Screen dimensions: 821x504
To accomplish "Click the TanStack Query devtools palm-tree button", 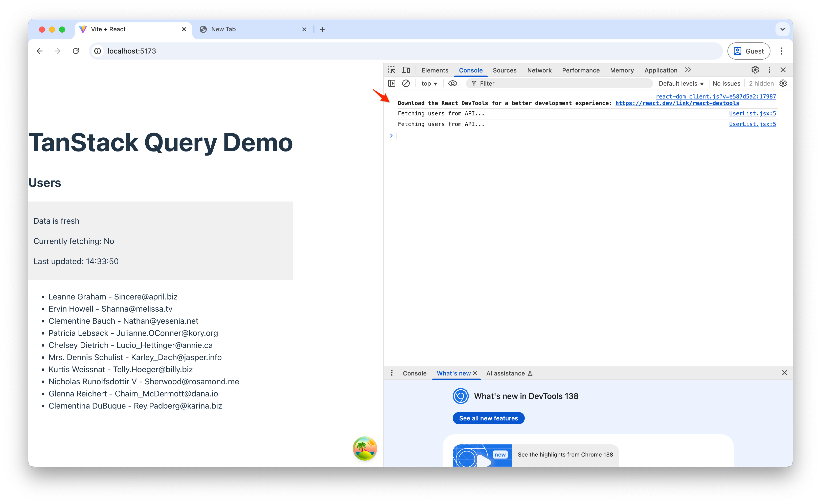I will [x=365, y=448].
